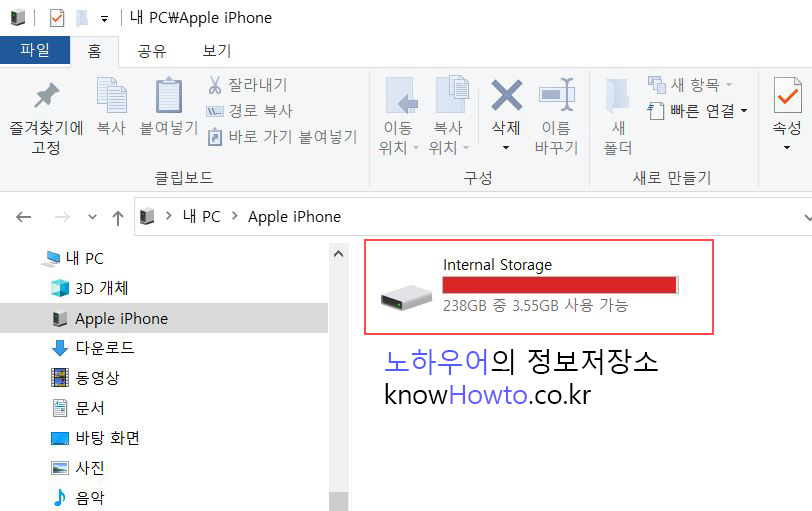Click the navigation pane scroll-up arrow
812x511 pixels.
coord(339,254)
